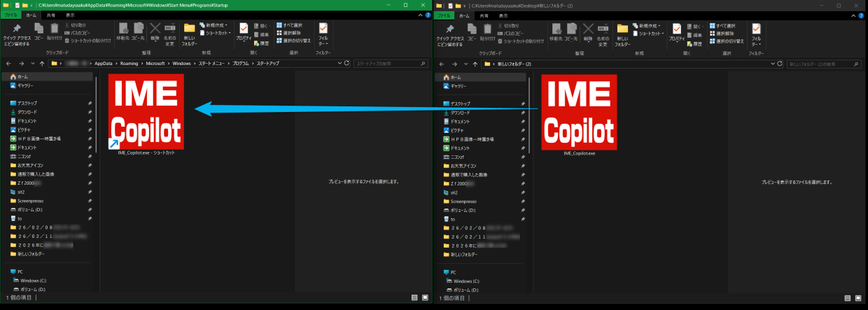The image size is (868, 310).
Task: Click history (履歴) icon in left window ribbon
Action: click(x=262, y=43)
